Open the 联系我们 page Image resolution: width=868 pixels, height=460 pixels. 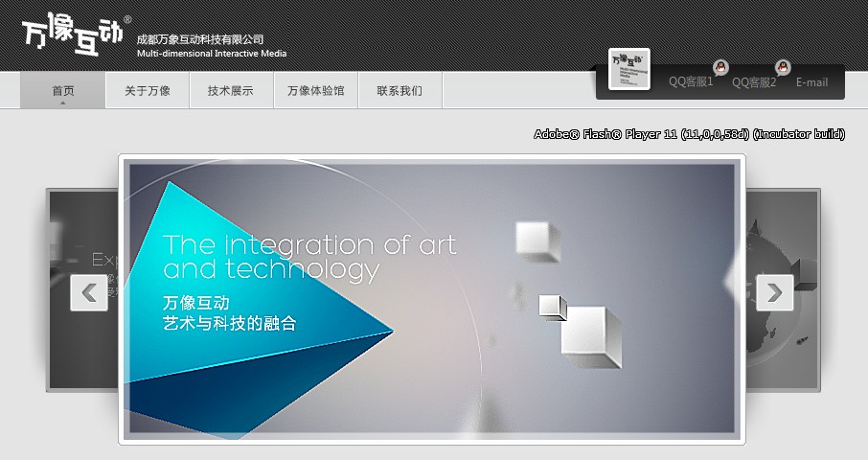click(x=400, y=90)
